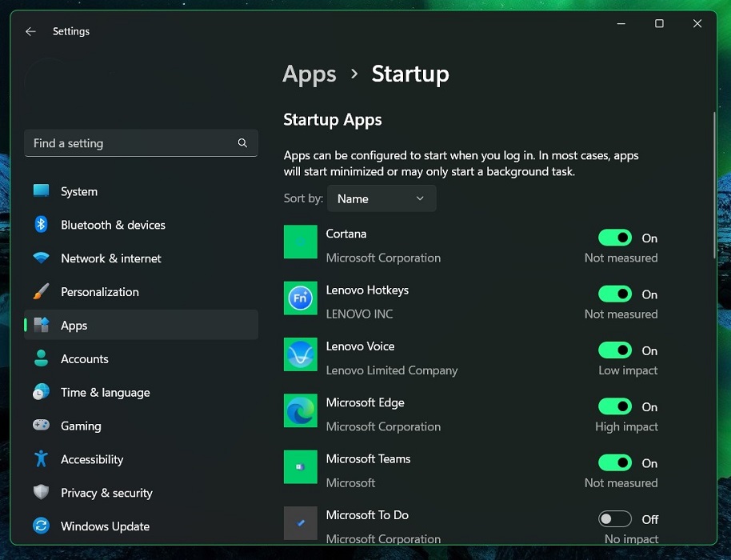Image resolution: width=731 pixels, height=560 pixels.
Task: Click the Find a setting search box
Action: pos(141,142)
